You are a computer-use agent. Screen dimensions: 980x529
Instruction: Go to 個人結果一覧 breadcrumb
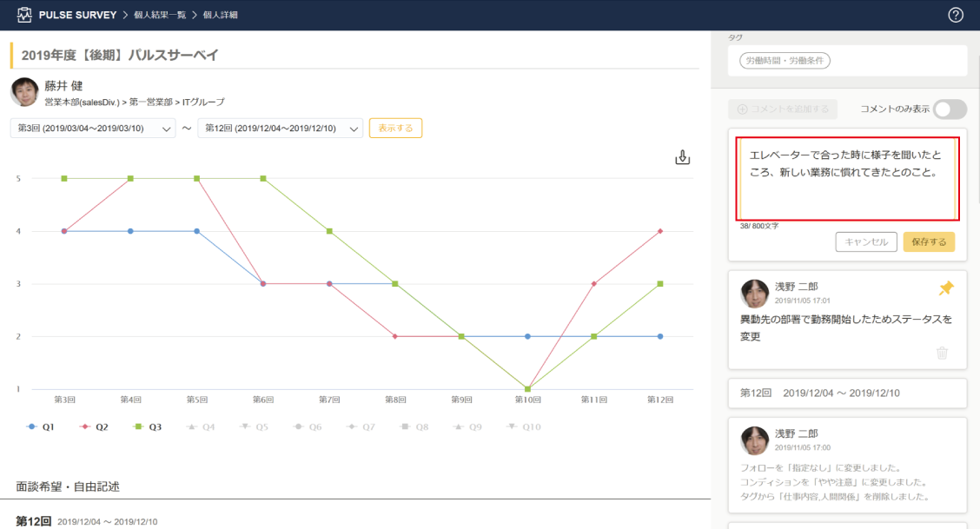coord(162,16)
